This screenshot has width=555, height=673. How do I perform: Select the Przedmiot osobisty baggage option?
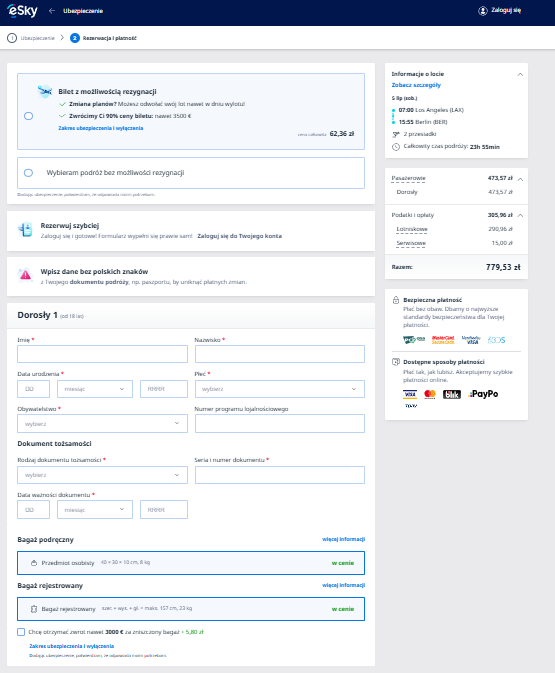[191, 563]
